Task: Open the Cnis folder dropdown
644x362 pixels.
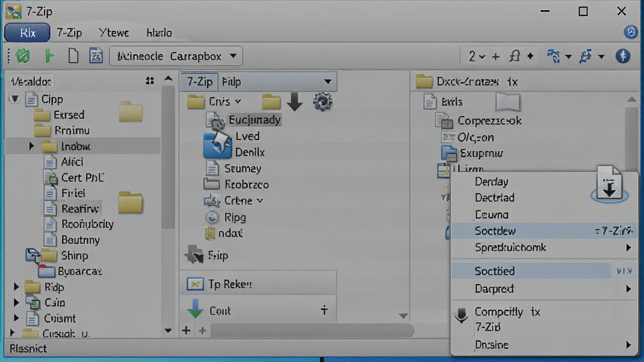Action: [x=238, y=101]
